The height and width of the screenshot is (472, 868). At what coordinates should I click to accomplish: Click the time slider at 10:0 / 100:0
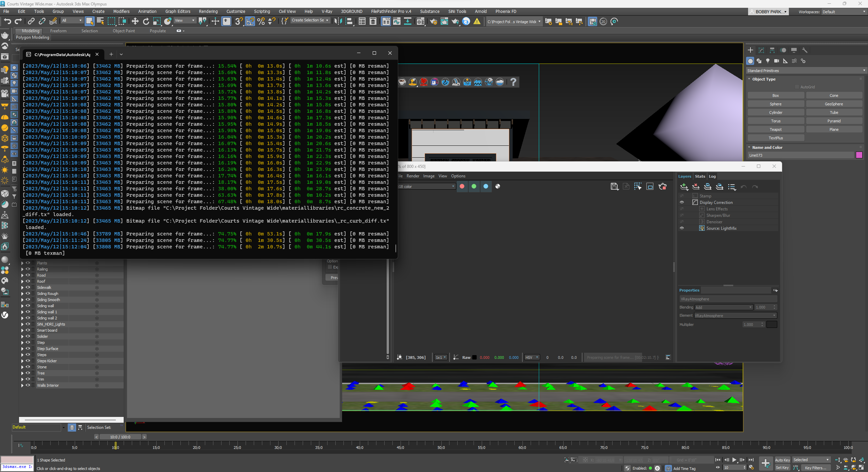point(120,437)
